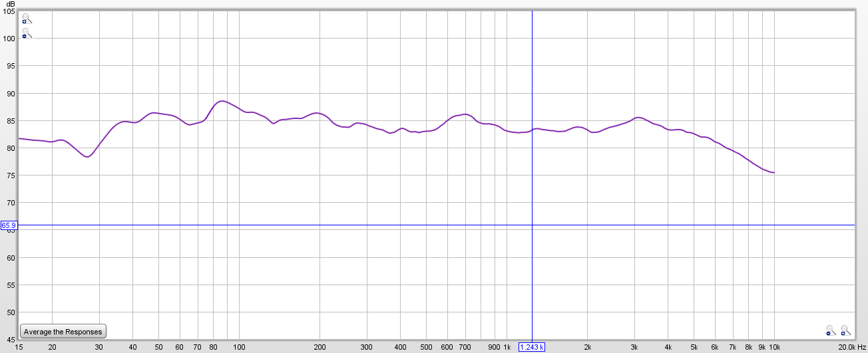
Task: Zoom in the horizontal frequency axis
Action: click(845, 330)
